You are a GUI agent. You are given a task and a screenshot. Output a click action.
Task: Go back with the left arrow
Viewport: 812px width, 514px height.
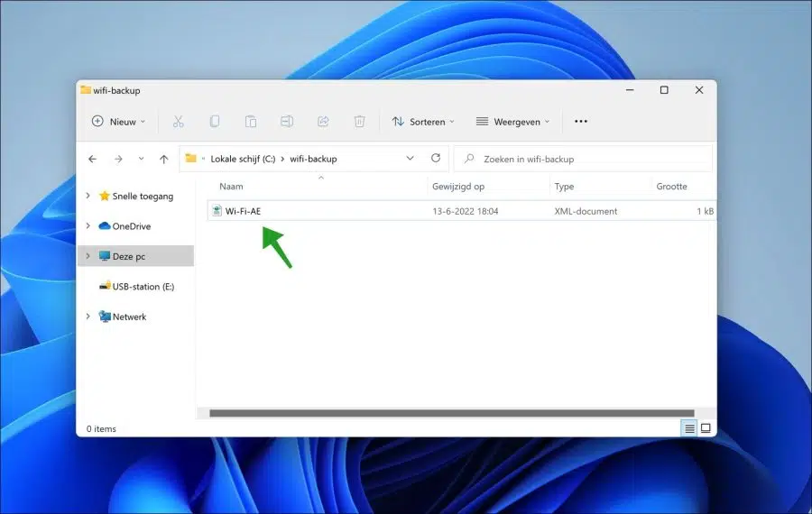pyautogui.click(x=92, y=159)
